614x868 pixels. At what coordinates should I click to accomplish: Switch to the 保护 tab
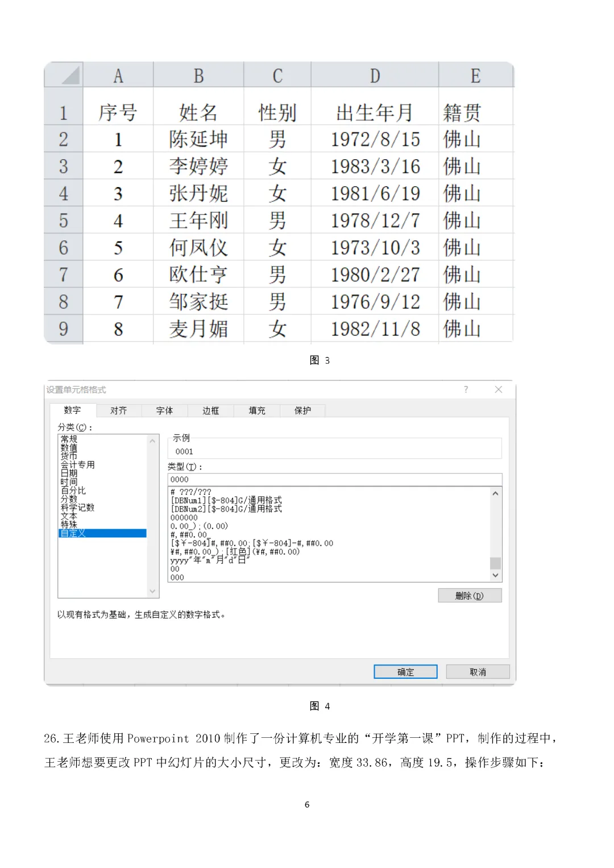[302, 410]
